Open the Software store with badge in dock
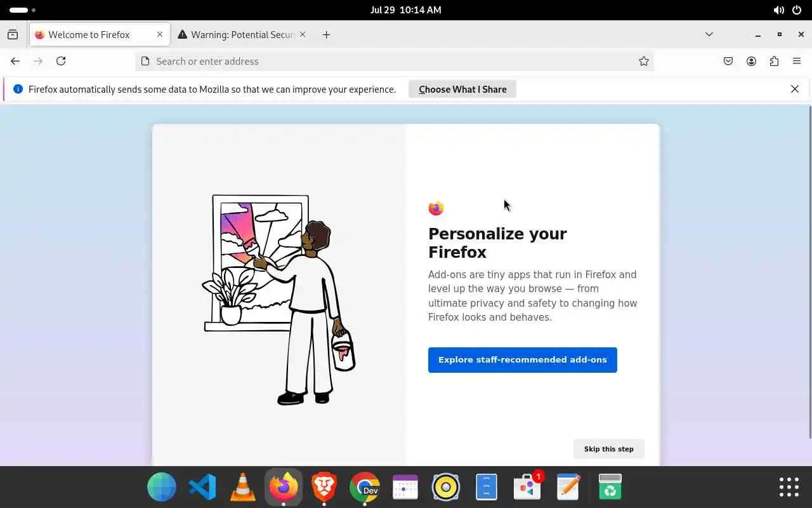 pyautogui.click(x=527, y=488)
